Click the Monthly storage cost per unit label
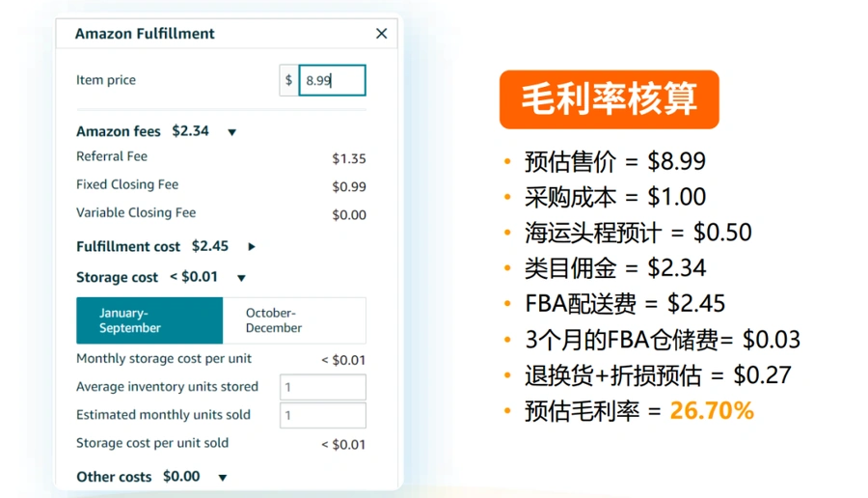This screenshot has width=868, height=498. (x=164, y=358)
